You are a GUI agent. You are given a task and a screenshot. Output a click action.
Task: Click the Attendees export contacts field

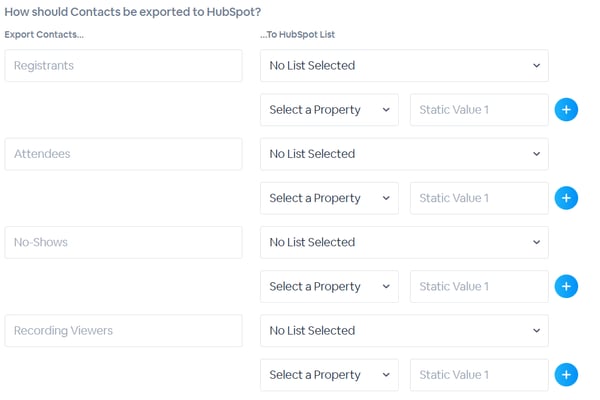coord(123,154)
